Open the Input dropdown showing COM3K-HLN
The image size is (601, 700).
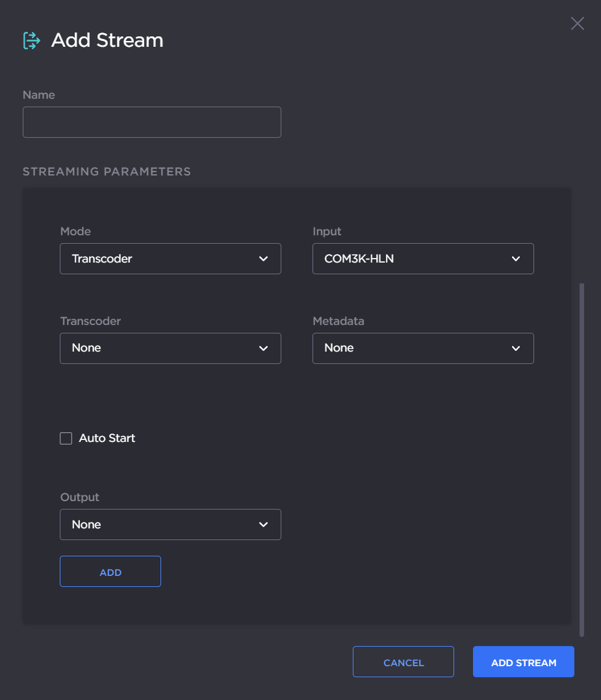[x=423, y=258]
